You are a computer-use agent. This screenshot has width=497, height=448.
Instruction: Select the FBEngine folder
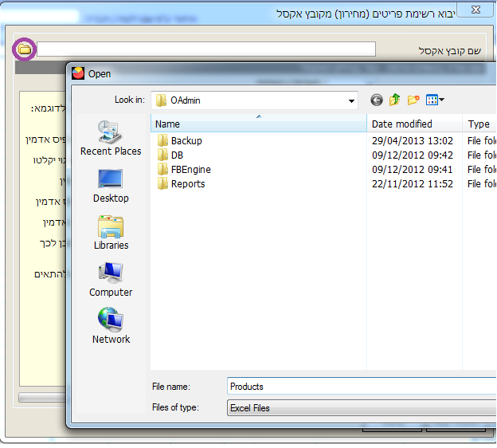[x=190, y=170]
